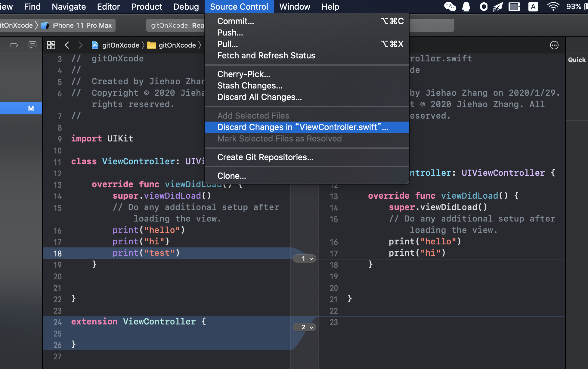Click Stash Changes menu entry
Image resolution: width=588 pixels, height=369 pixels.
click(250, 85)
